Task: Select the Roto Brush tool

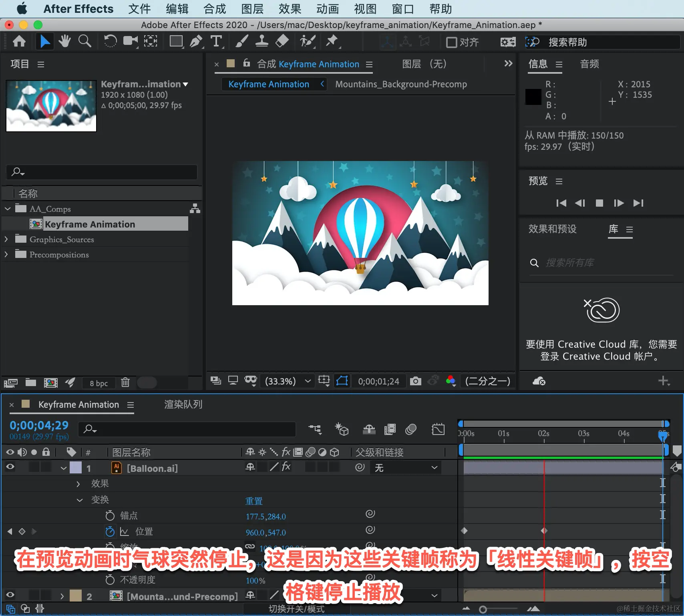Action: click(x=308, y=41)
